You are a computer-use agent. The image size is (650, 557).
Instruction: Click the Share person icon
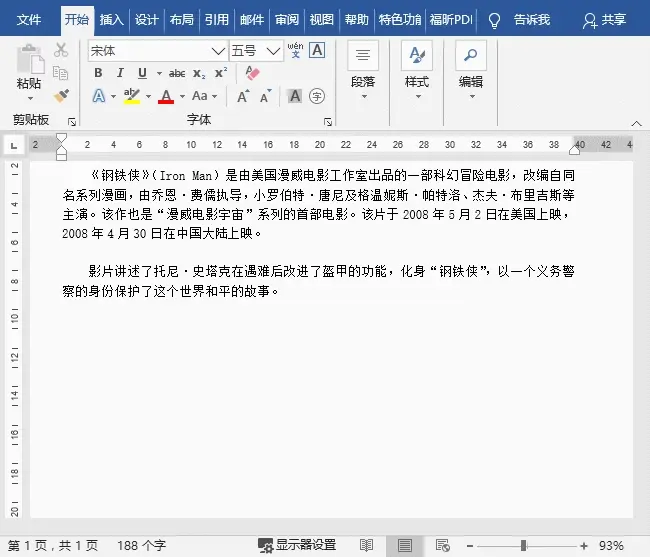coord(589,20)
